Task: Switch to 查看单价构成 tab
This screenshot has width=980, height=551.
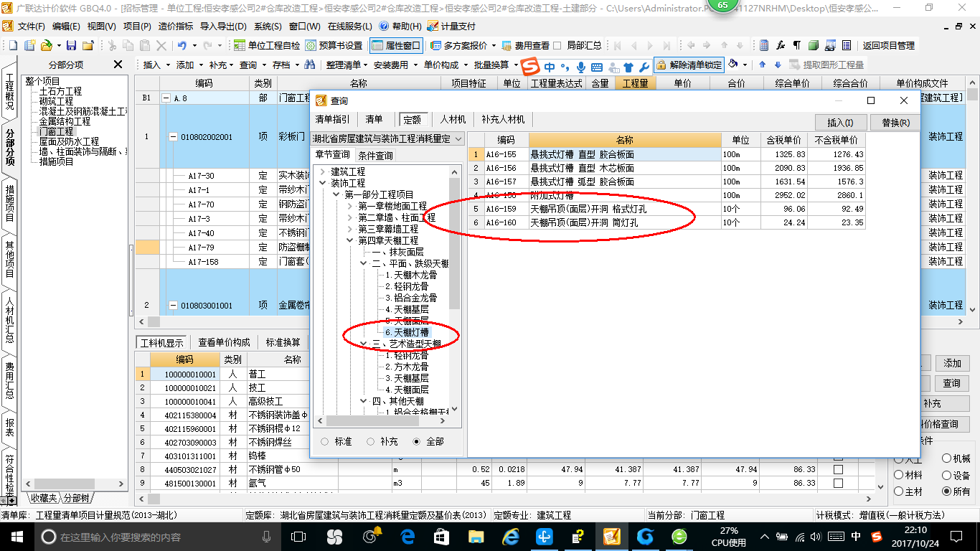Action: pos(225,342)
